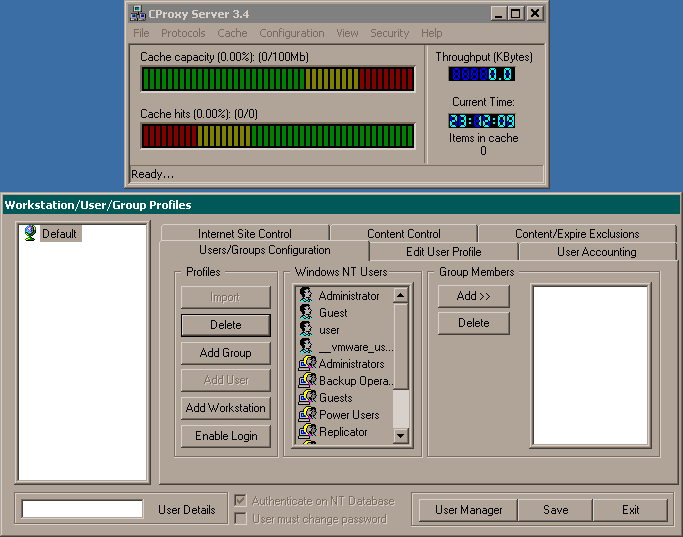This screenshot has width=683, height=537.
Task: Select 'Administrators' group in the list
Action: (x=352, y=364)
